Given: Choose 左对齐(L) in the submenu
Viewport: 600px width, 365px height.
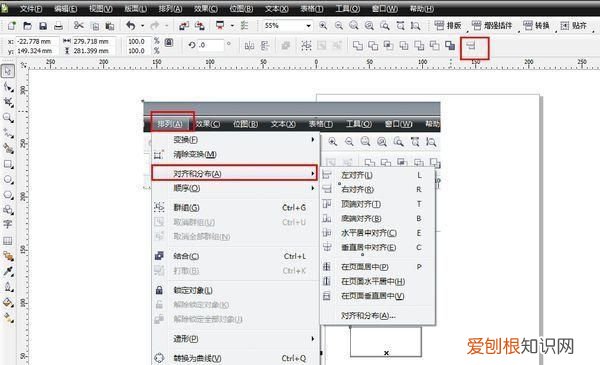Looking at the screenshot, I should 378,175.
